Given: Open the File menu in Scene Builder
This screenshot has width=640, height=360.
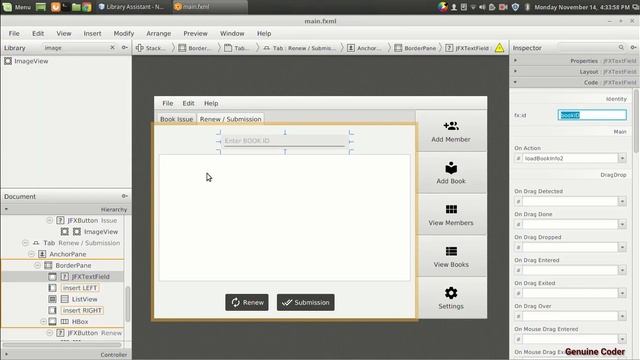Looking at the screenshot, I should coord(14,33).
